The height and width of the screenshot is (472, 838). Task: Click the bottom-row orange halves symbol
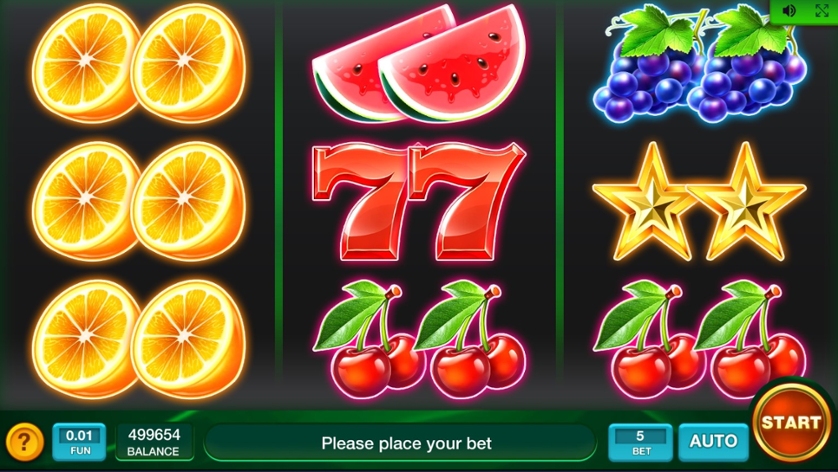click(139, 339)
